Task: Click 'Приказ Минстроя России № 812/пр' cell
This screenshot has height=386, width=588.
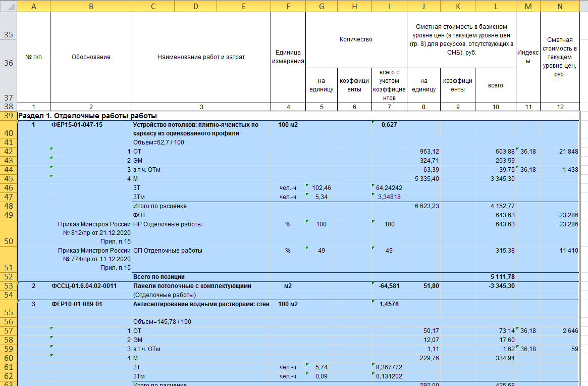Action: click(91, 233)
